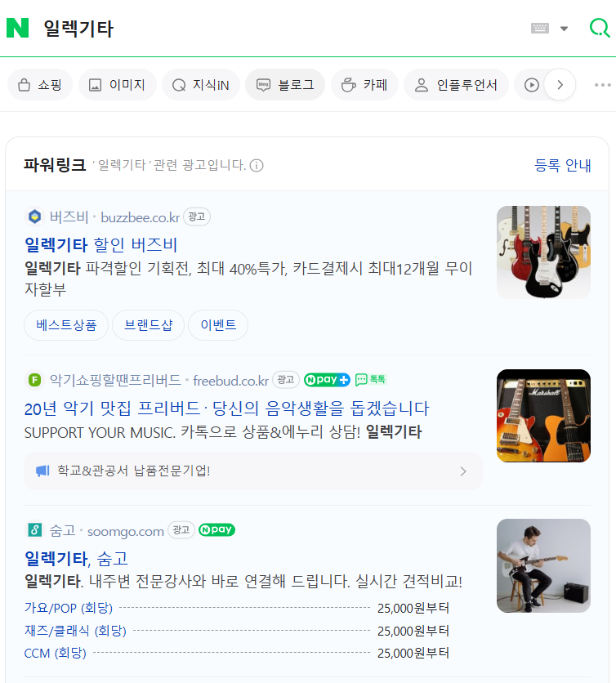This screenshot has width=616, height=683.
Task: Click the 광고 badge next to buzzbee.co.kr
Action: click(196, 217)
